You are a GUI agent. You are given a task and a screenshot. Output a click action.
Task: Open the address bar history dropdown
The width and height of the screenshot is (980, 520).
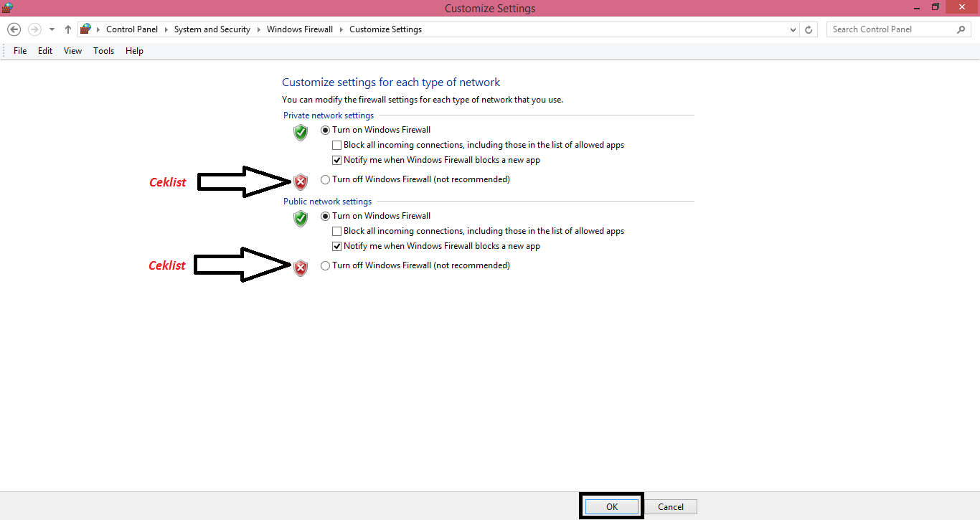tap(793, 29)
